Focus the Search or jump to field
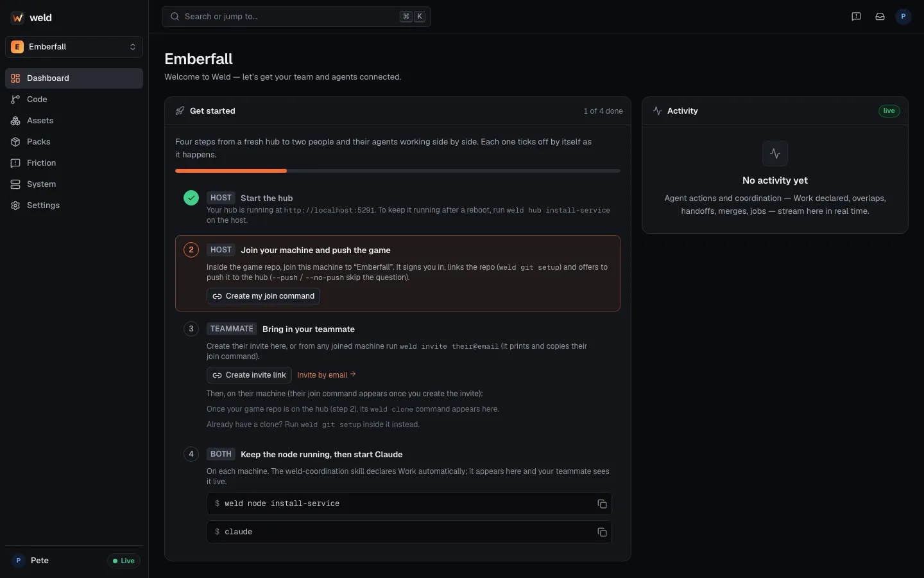The height and width of the screenshot is (578, 924). tap(296, 17)
